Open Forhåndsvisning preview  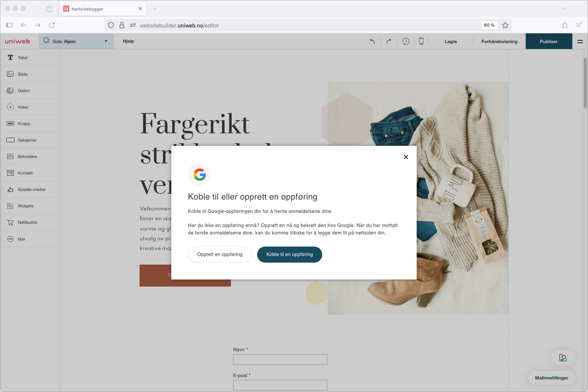tap(499, 41)
